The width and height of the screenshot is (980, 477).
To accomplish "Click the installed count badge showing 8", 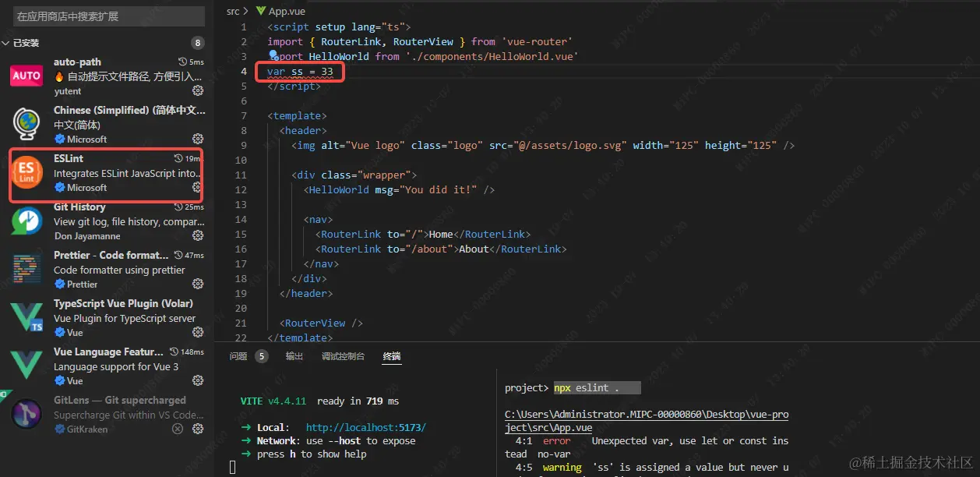I will 198,43.
